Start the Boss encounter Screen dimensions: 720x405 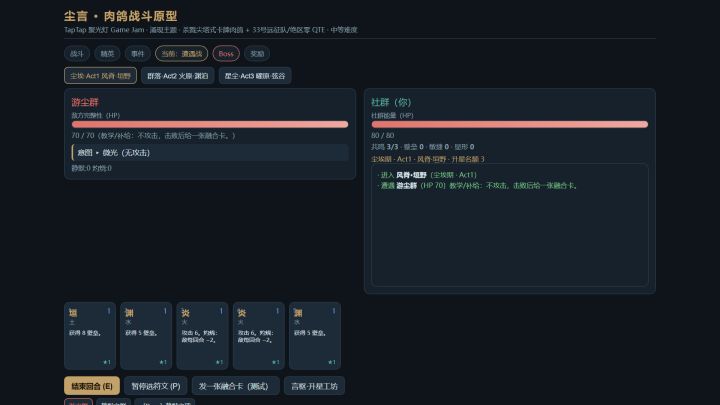(x=226, y=54)
